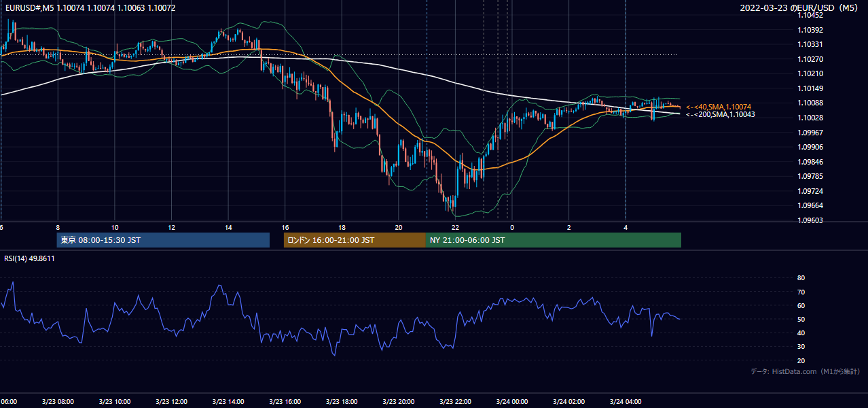The height and width of the screenshot is (408, 868).
Task: Click price axis value 1.10392
Action: (x=810, y=30)
